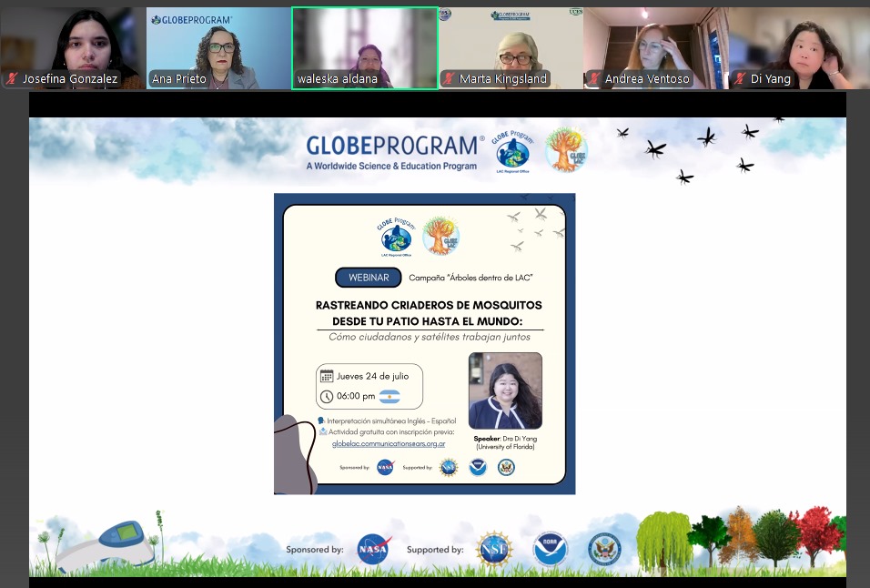
Task: Click Andrea Ventoso's muted microphone icon
Action: 594,79
